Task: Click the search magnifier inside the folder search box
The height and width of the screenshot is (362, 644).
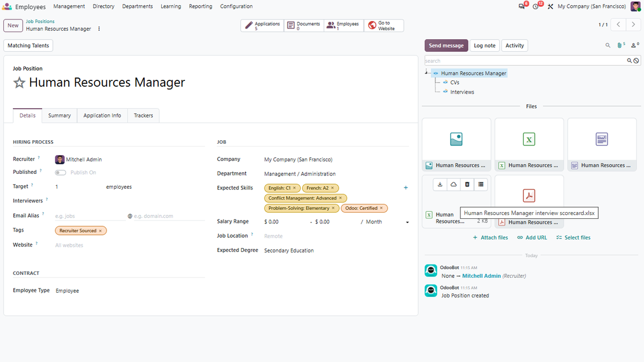Action: [629, 61]
